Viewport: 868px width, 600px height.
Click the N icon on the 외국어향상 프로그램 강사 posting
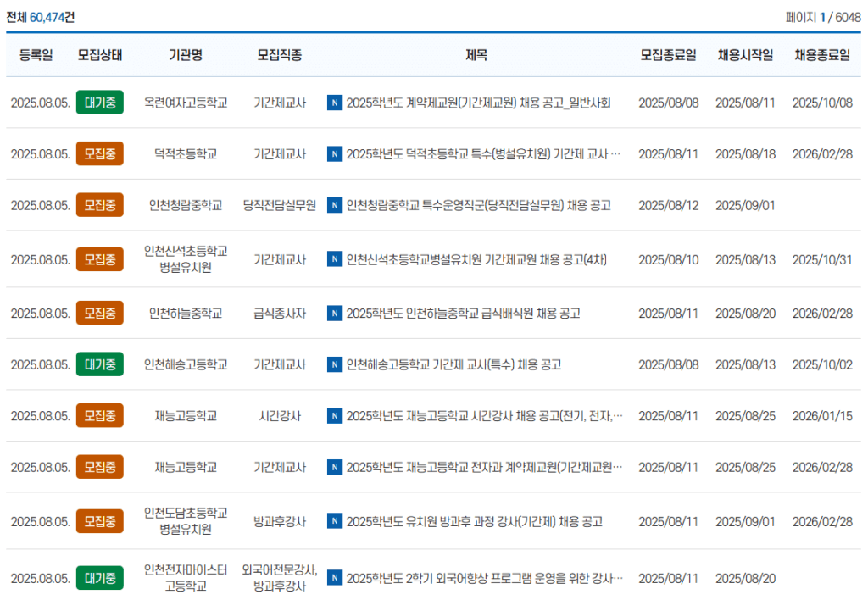tap(334, 577)
